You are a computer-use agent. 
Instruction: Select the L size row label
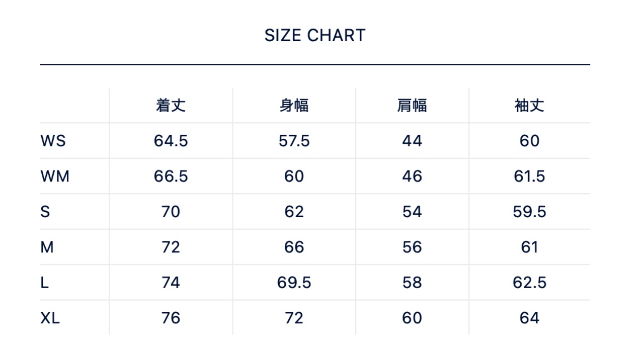tap(45, 283)
